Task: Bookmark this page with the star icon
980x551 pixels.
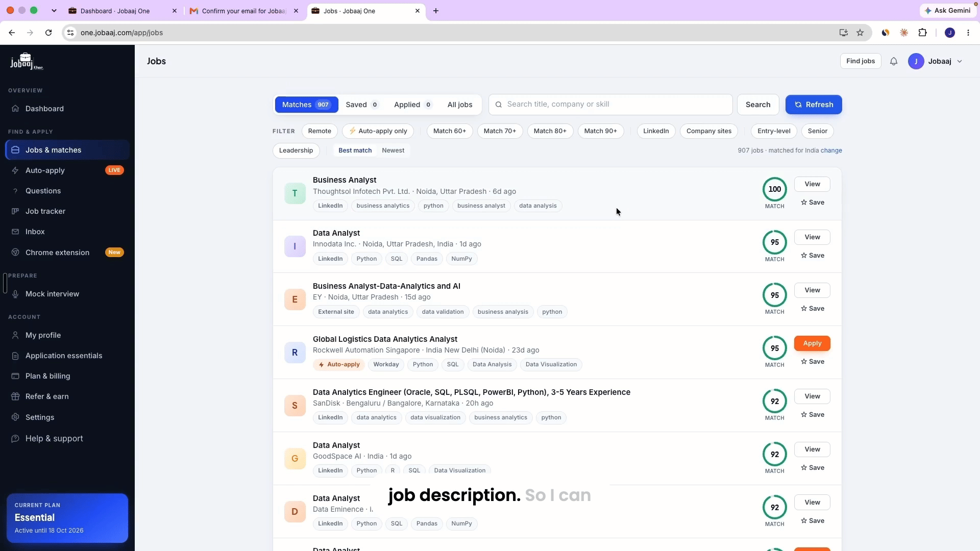Action: (860, 33)
